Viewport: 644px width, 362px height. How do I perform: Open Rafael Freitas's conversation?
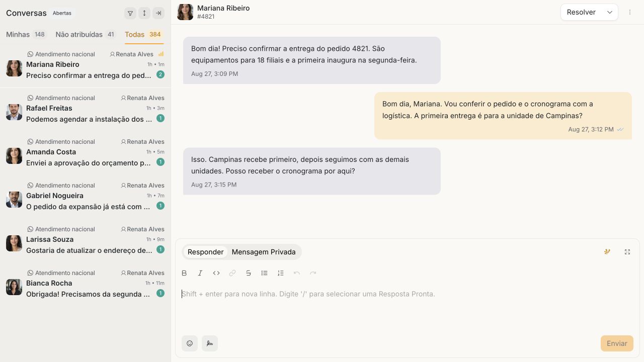(86, 109)
